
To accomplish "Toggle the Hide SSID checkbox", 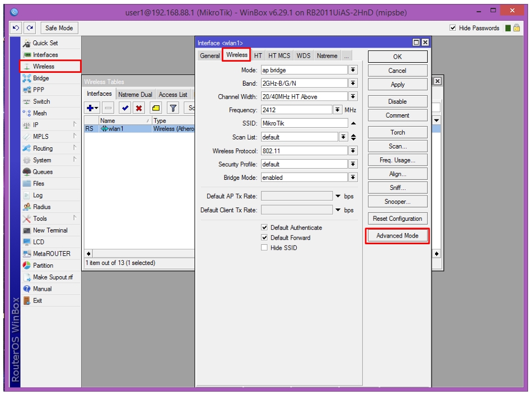I will coord(264,248).
